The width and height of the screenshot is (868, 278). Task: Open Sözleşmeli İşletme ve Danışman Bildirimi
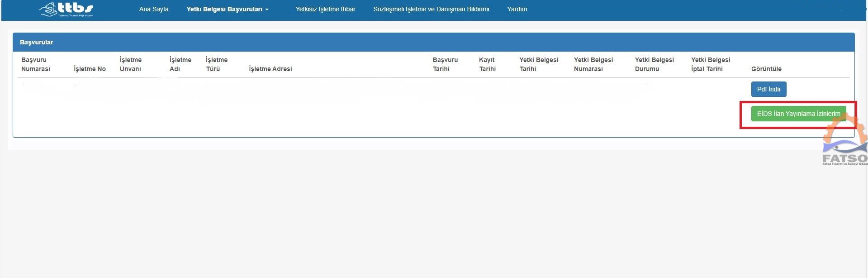[431, 9]
